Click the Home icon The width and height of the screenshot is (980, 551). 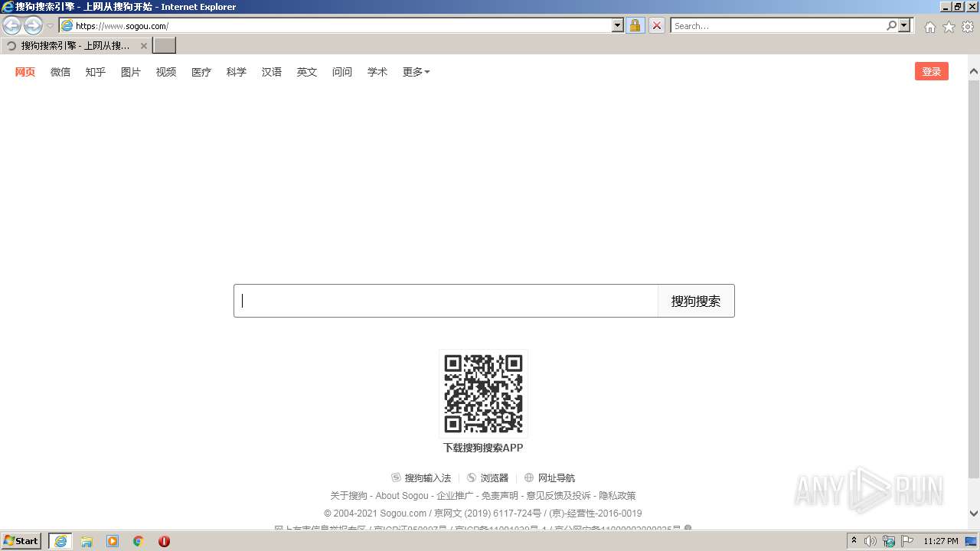[929, 27]
